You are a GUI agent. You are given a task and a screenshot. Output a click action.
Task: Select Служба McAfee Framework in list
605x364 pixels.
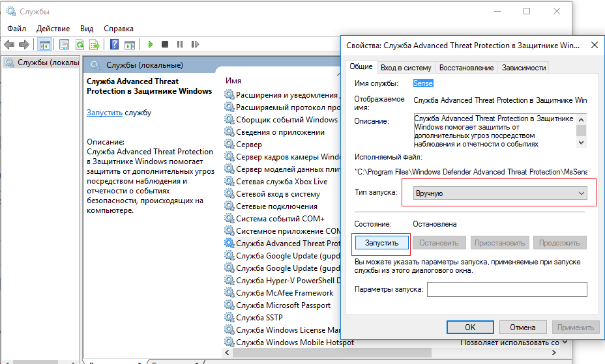[284, 293]
